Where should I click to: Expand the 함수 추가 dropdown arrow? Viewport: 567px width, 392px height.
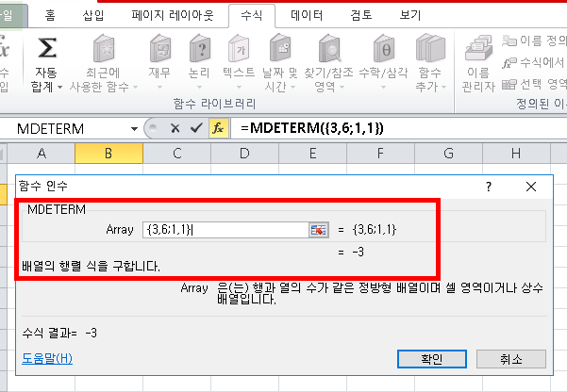click(x=444, y=87)
